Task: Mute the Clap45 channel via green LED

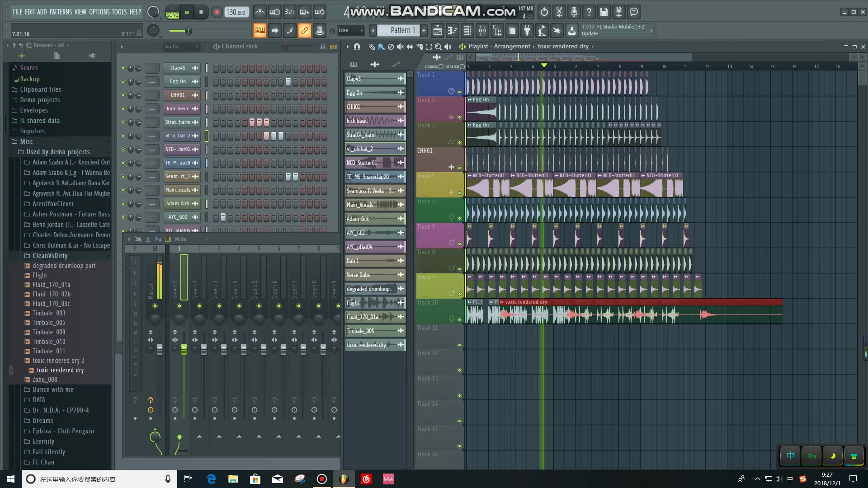Action: (x=123, y=68)
